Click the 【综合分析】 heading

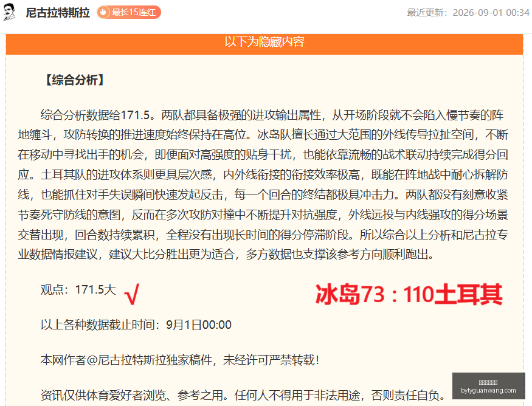(x=75, y=80)
